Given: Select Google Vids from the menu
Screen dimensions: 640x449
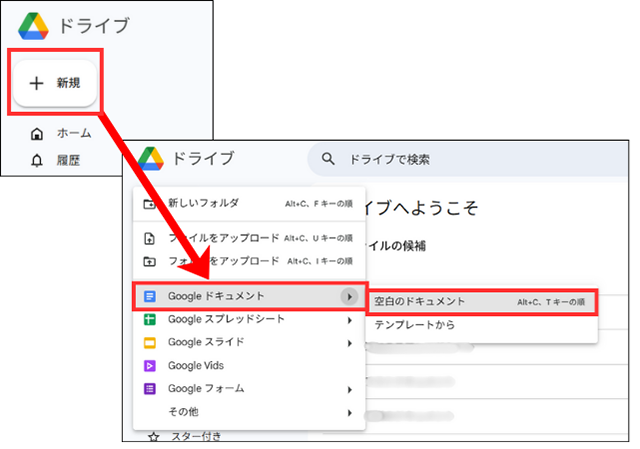Looking at the screenshot, I should [194, 366].
